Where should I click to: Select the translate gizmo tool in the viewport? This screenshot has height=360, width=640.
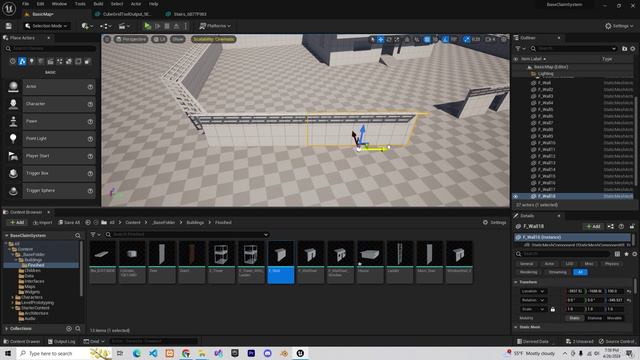[380, 39]
